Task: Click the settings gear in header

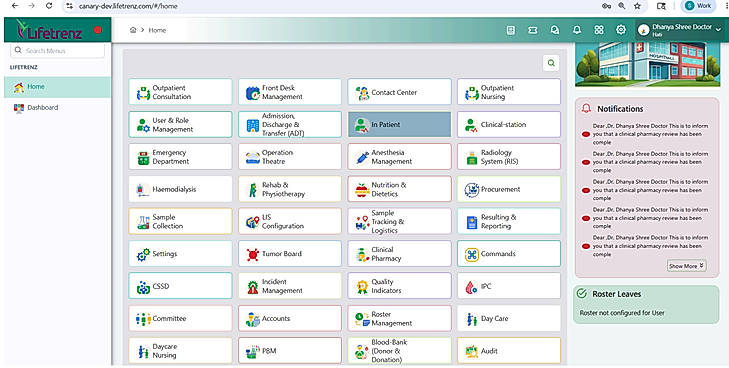Action: pyautogui.click(x=621, y=30)
